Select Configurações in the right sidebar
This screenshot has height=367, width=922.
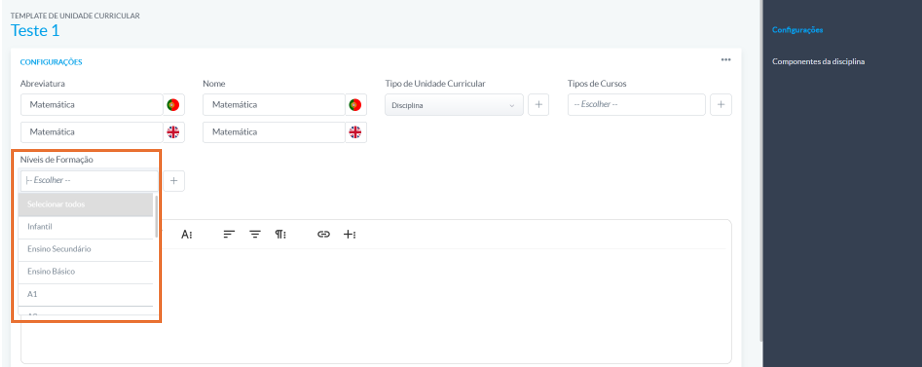(x=797, y=30)
